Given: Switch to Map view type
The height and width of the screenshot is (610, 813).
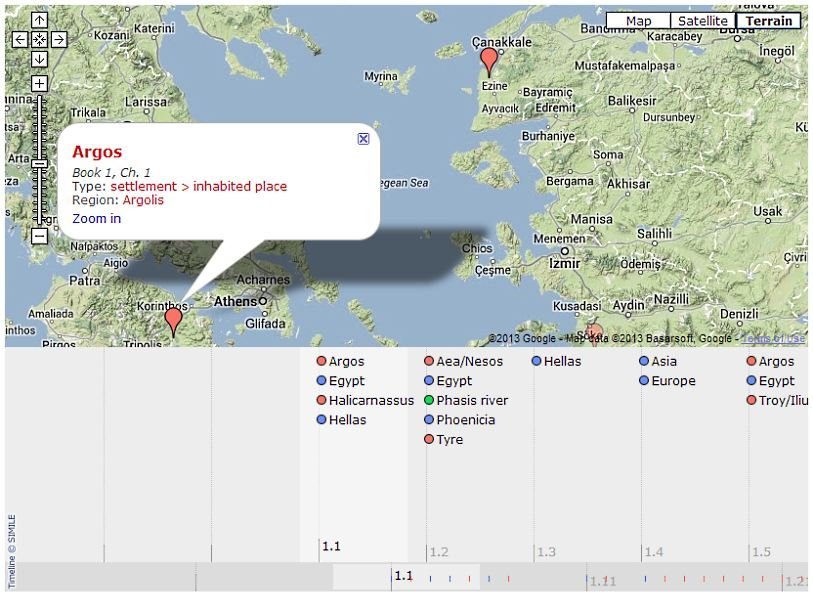Looking at the screenshot, I should 638,21.
